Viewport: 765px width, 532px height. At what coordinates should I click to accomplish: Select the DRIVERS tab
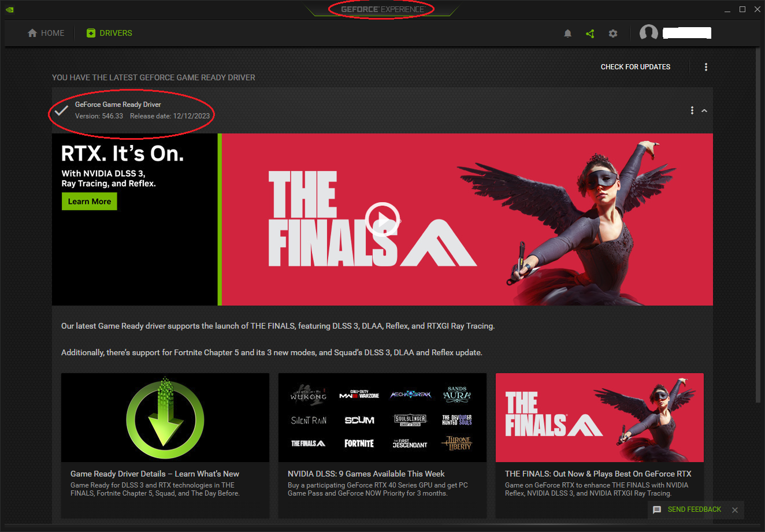coord(109,33)
